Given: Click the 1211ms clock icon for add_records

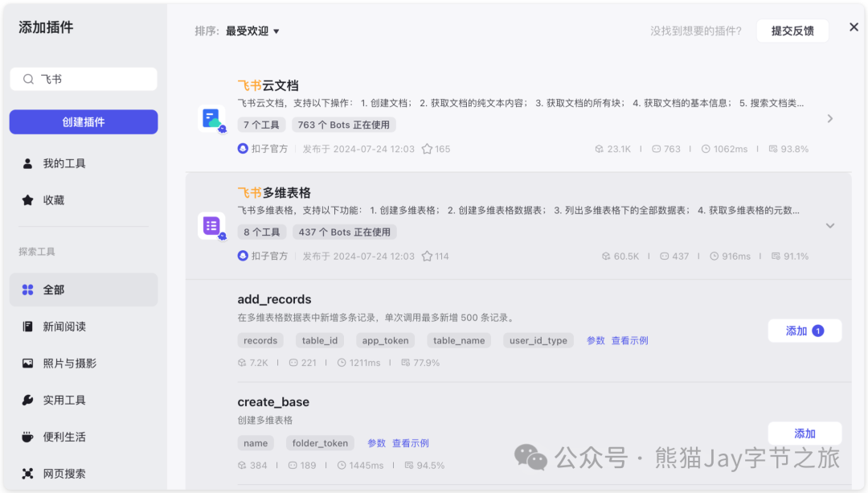Looking at the screenshot, I should pyautogui.click(x=342, y=363).
